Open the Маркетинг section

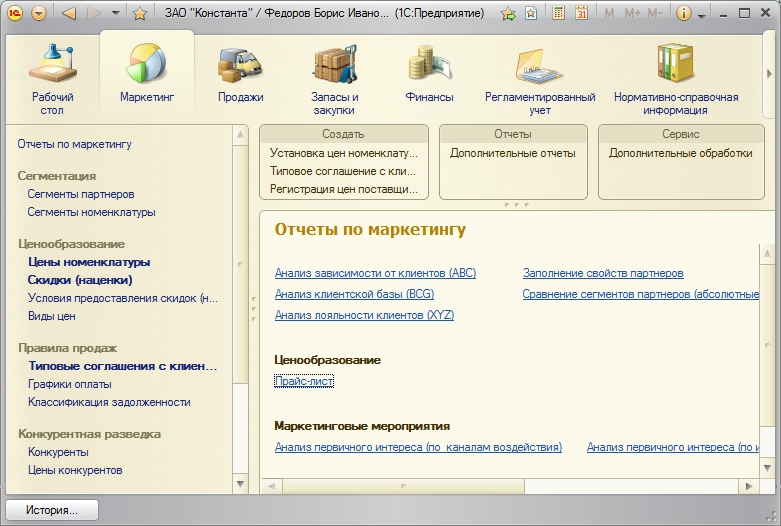147,73
